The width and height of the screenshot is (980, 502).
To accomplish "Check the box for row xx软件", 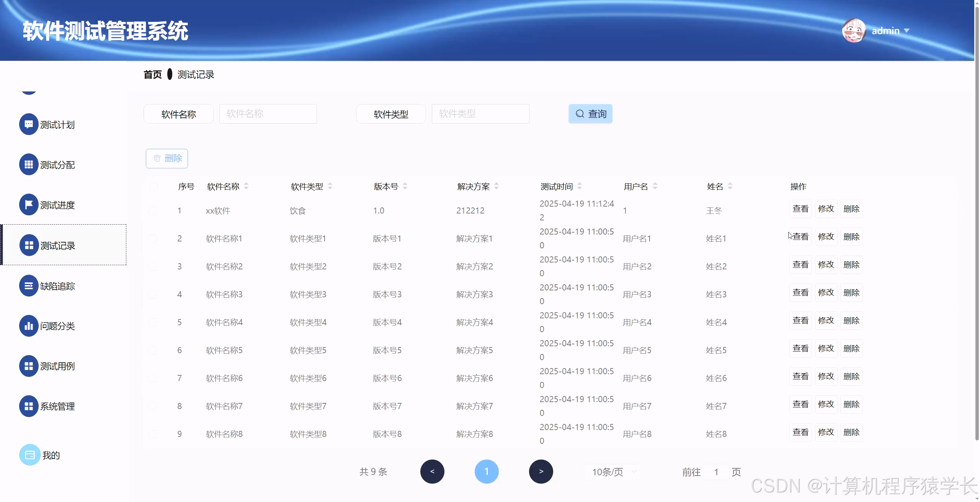I will pos(152,210).
